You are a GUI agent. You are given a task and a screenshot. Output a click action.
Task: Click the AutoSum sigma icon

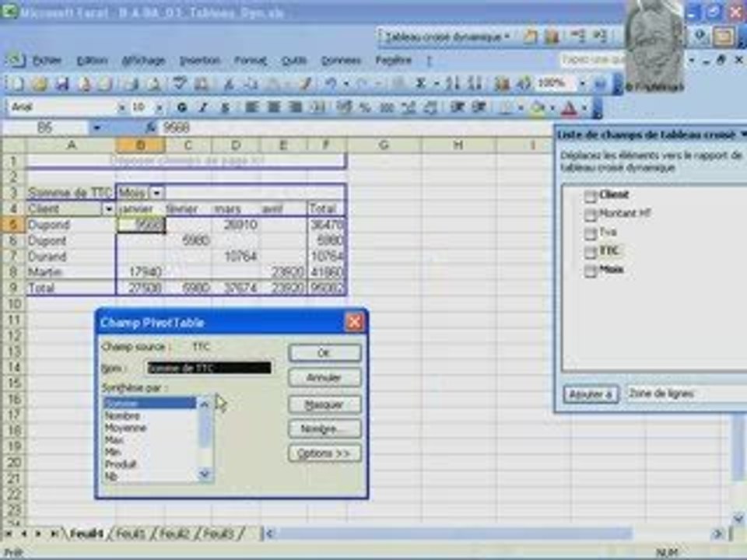tap(420, 84)
